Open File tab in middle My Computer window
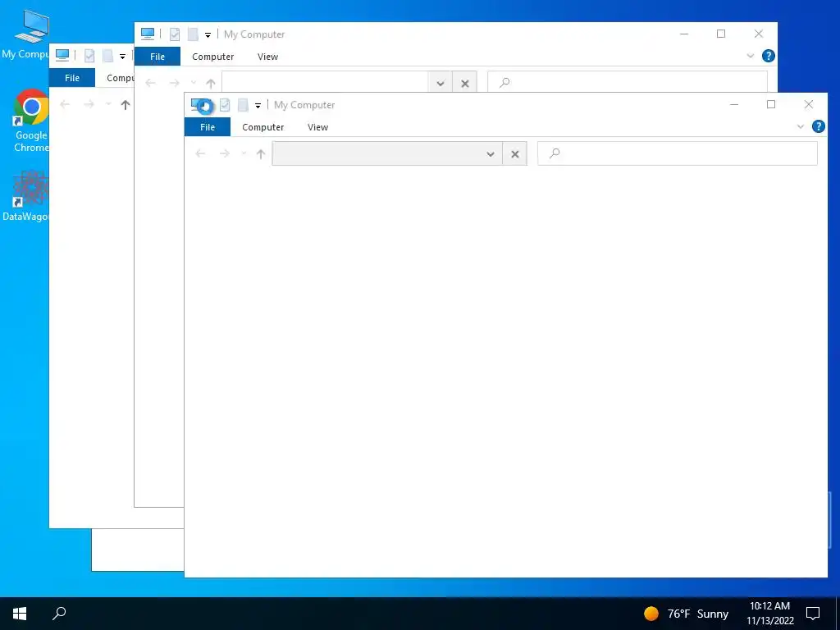The height and width of the screenshot is (630, 840). tap(157, 57)
